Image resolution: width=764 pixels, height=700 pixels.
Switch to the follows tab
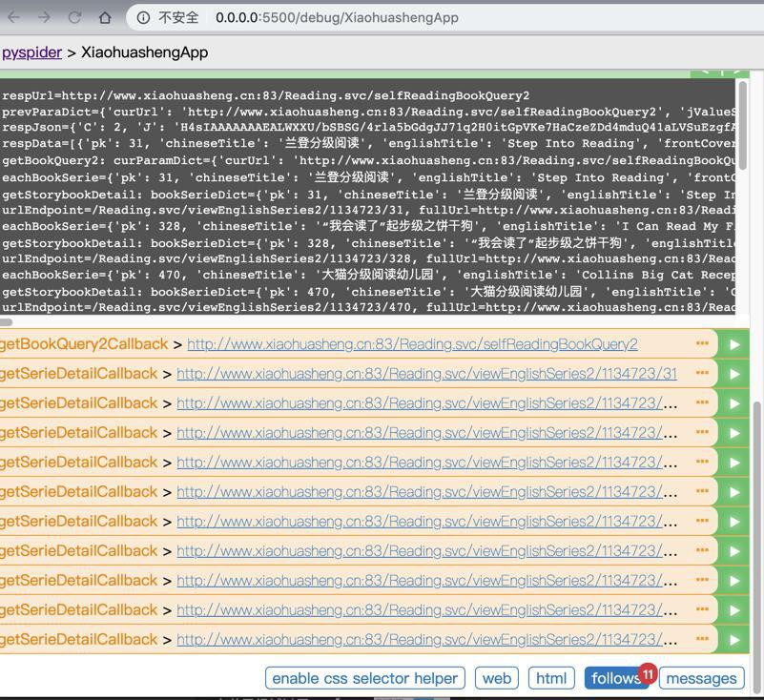click(x=615, y=678)
